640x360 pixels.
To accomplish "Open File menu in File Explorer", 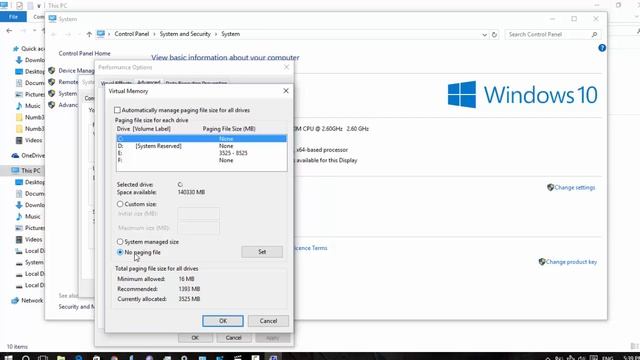I will click(13, 17).
